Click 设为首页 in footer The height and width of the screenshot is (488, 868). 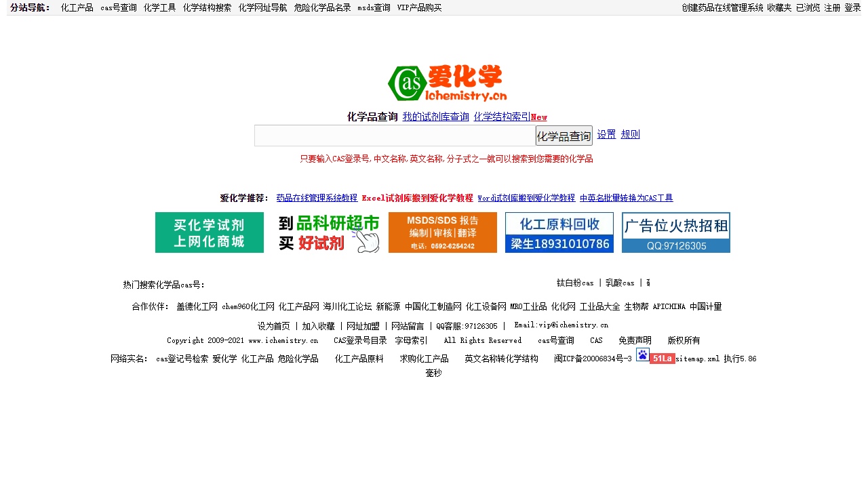(274, 325)
